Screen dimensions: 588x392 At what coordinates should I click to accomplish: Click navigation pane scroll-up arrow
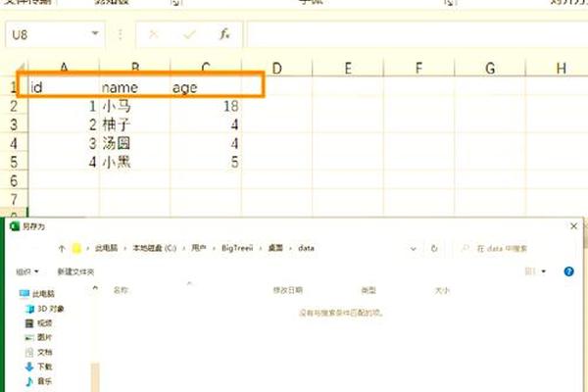coord(95,288)
